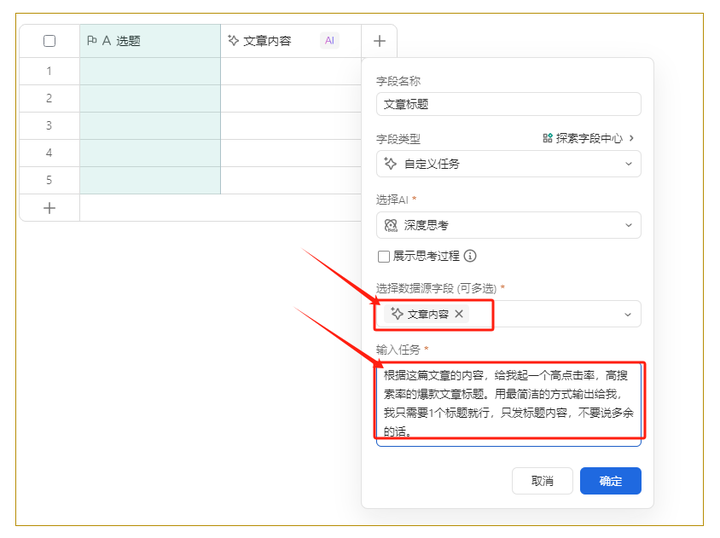This screenshot has width=720, height=538.
Task: Click the sparkle icon in 自定义任务 field type
Action: (390, 163)
